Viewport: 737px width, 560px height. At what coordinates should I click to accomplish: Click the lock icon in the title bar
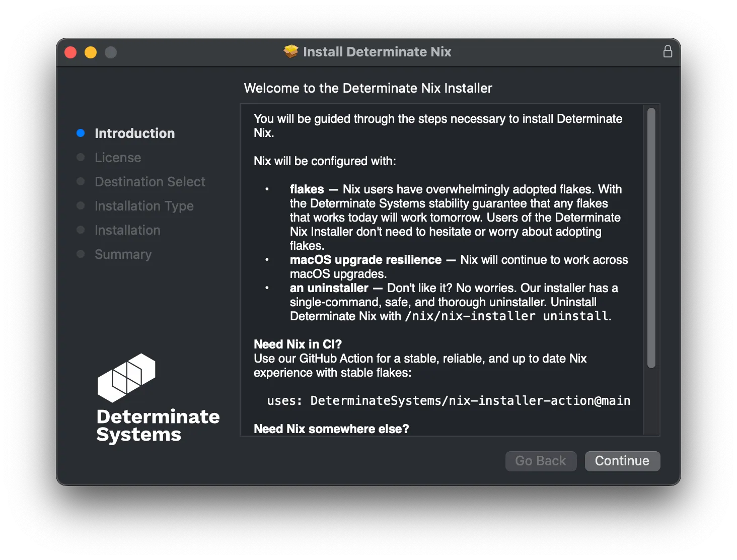(x=668, y=51)
